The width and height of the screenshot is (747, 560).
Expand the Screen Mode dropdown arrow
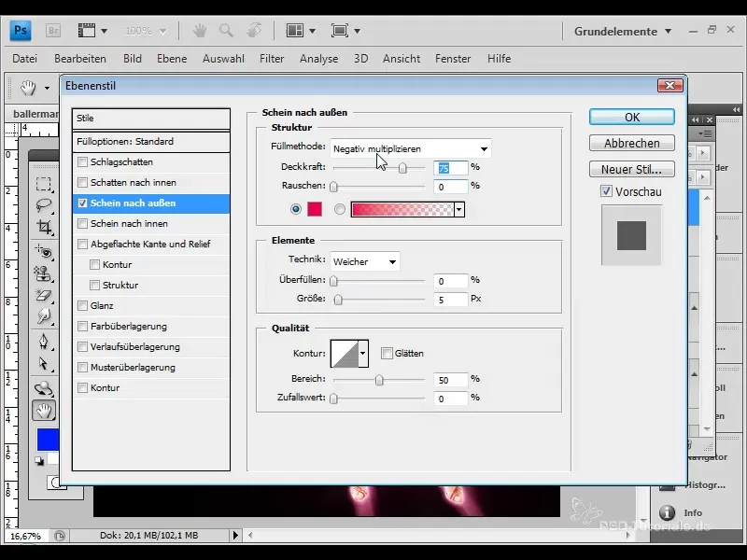357,32
